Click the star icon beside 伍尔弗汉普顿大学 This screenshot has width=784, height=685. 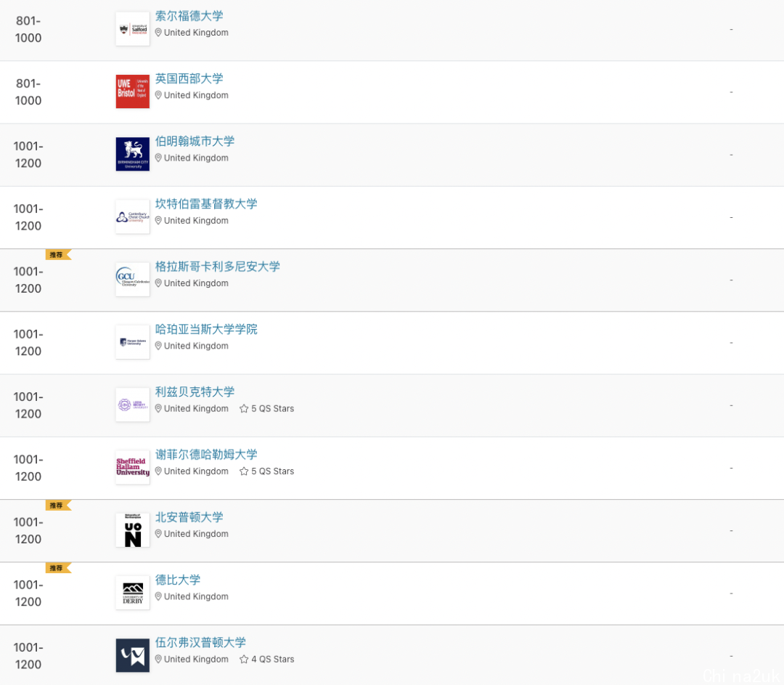pyautogui.click(x=244, y=659)
